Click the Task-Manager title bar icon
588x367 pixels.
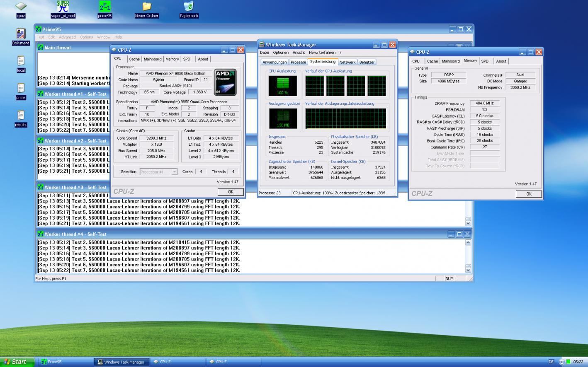point(262,45)
